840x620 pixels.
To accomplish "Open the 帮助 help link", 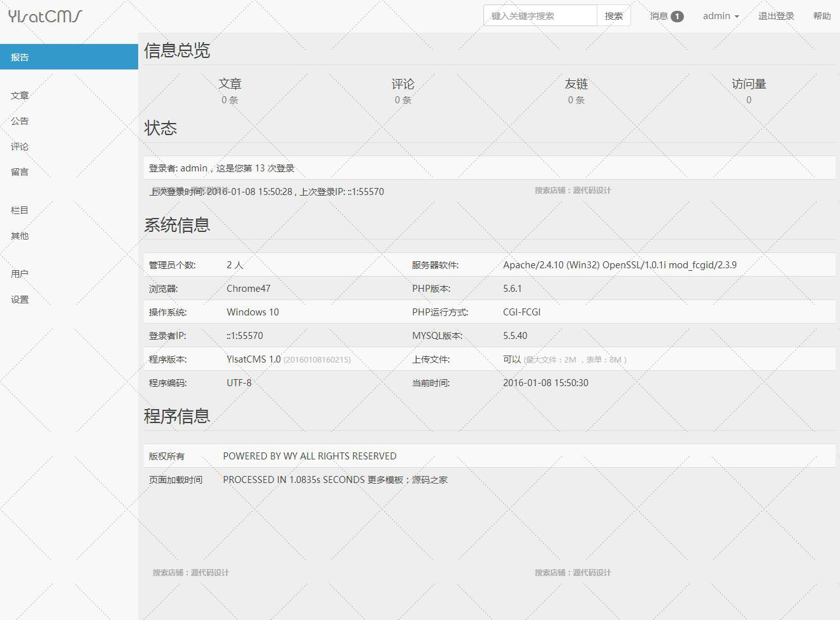I will tap(822, 16).
